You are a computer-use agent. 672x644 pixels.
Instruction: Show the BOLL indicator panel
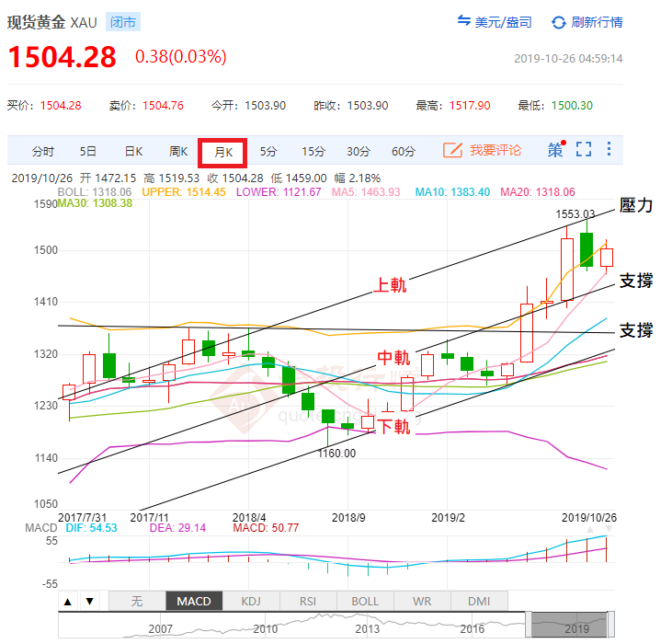[x=365, y=602]
